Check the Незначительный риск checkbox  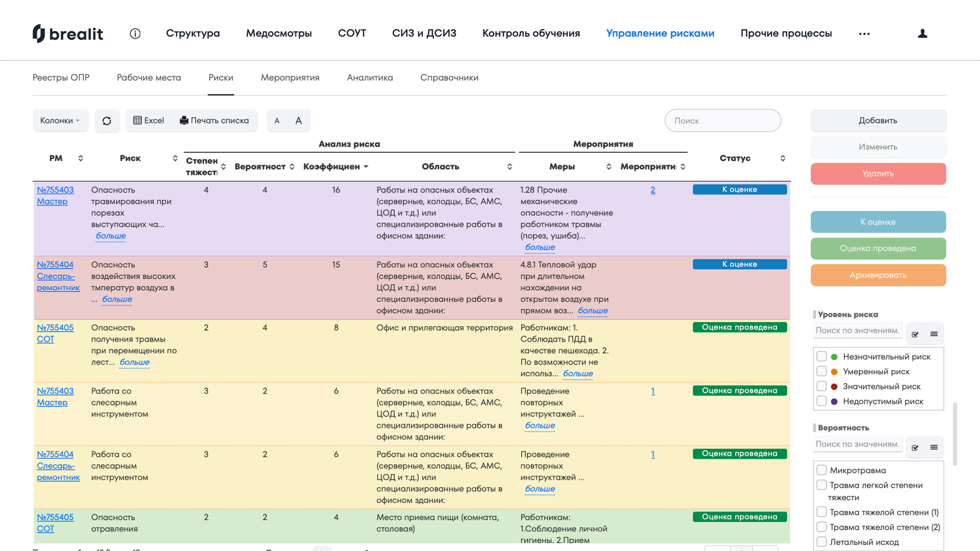(821, 357)
